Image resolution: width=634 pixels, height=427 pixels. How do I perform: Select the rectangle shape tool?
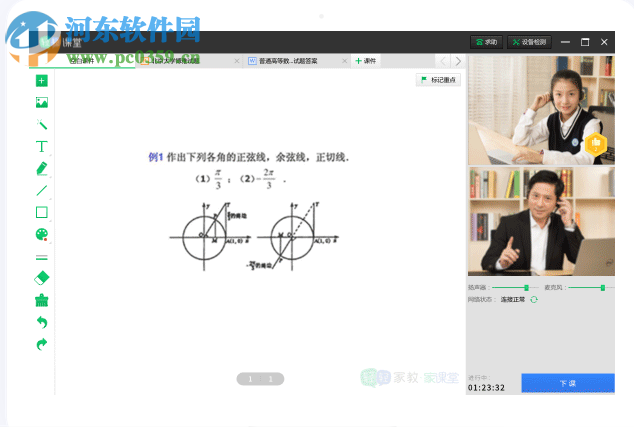[x=42, y=212]
